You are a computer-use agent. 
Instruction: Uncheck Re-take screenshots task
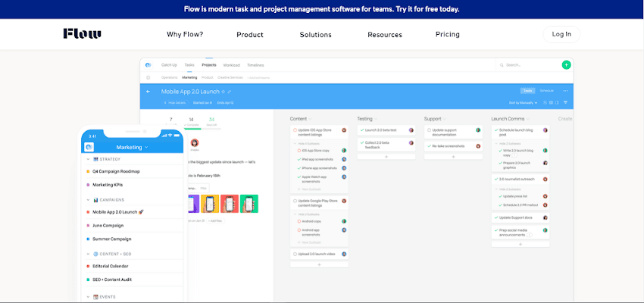coord(429,146)
